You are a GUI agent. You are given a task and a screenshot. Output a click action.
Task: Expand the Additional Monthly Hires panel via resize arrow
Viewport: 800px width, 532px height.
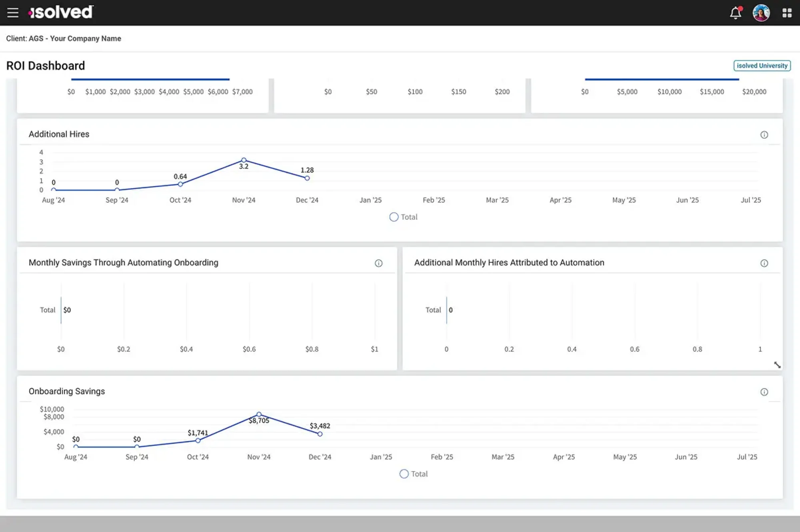click(777, 365)
